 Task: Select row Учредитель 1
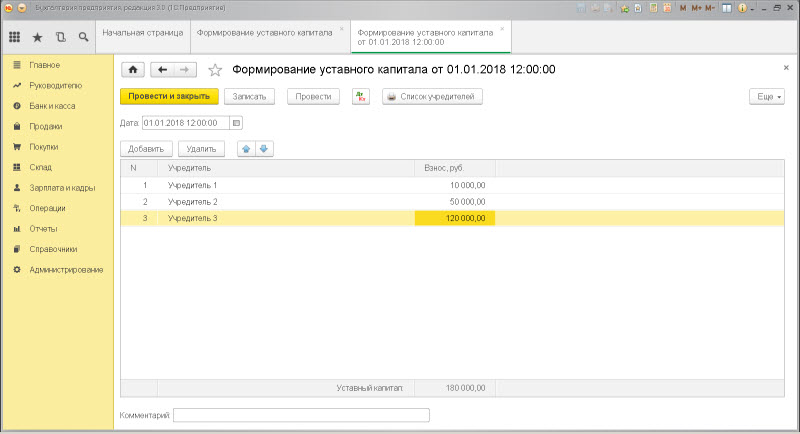point(452,186)
